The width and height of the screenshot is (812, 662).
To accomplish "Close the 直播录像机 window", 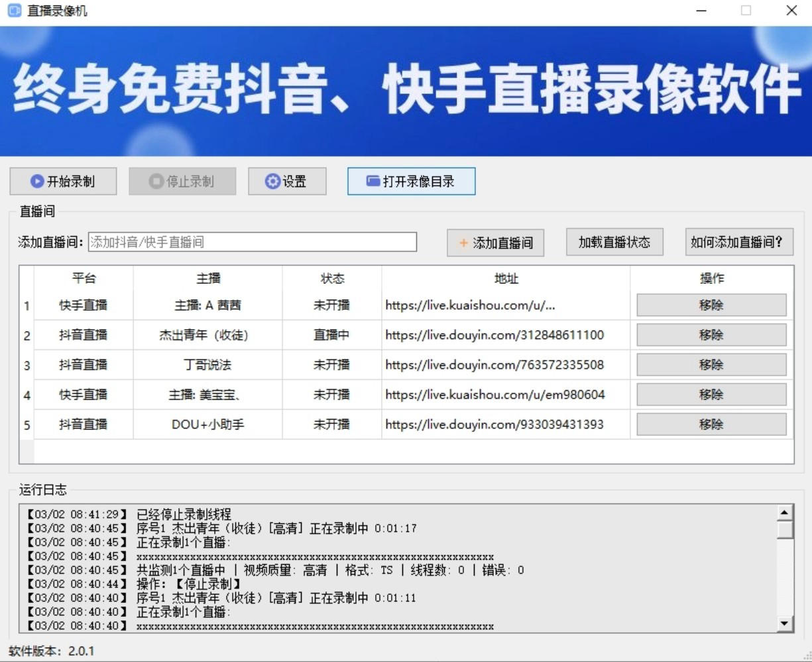I will point(791,11).
